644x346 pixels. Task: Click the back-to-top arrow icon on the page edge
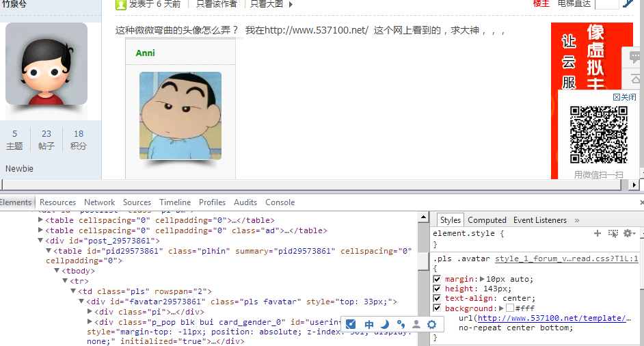pos(635,79)
